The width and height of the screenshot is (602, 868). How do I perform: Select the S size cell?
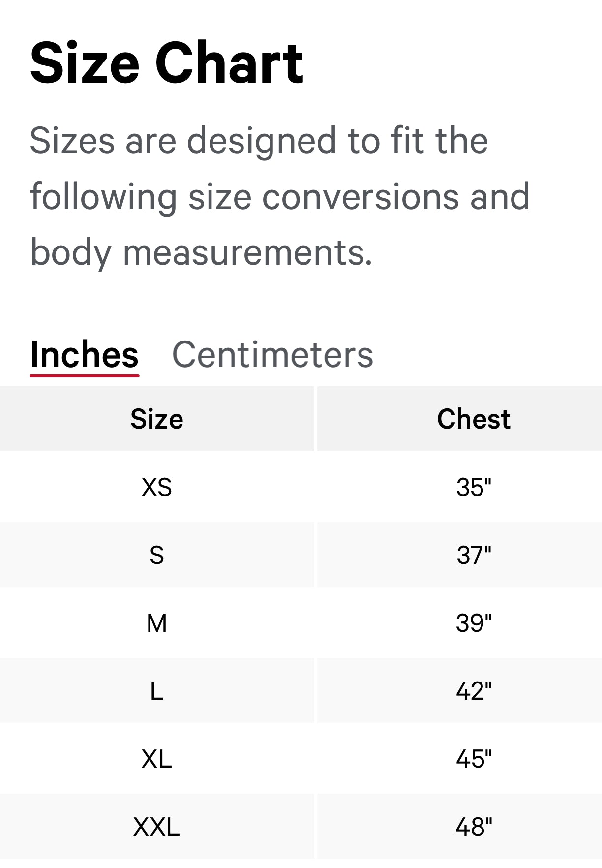coord(157,555)
